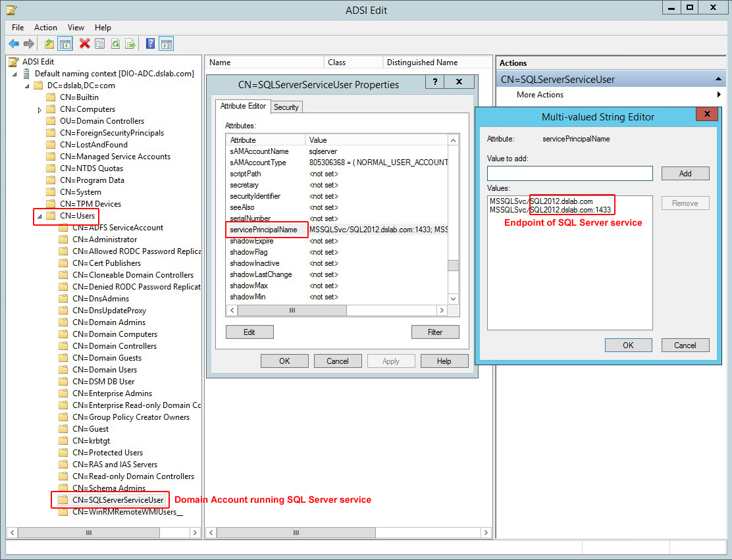
Task: Click the Up One Level folder icon
Action: [49, 44]
